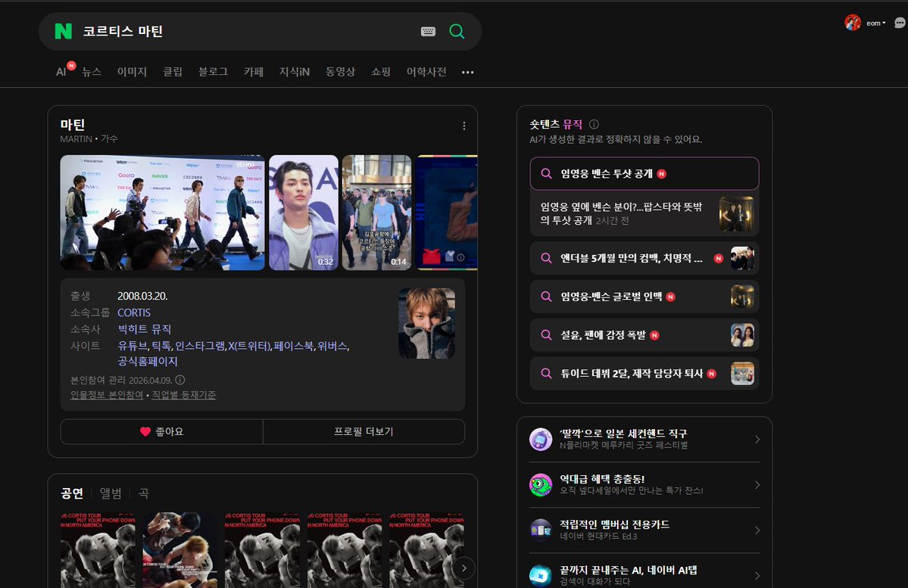The image size is (908, 588).
Task: Click the N플리마켓 메루카리 promo icon
Action: 541,439
